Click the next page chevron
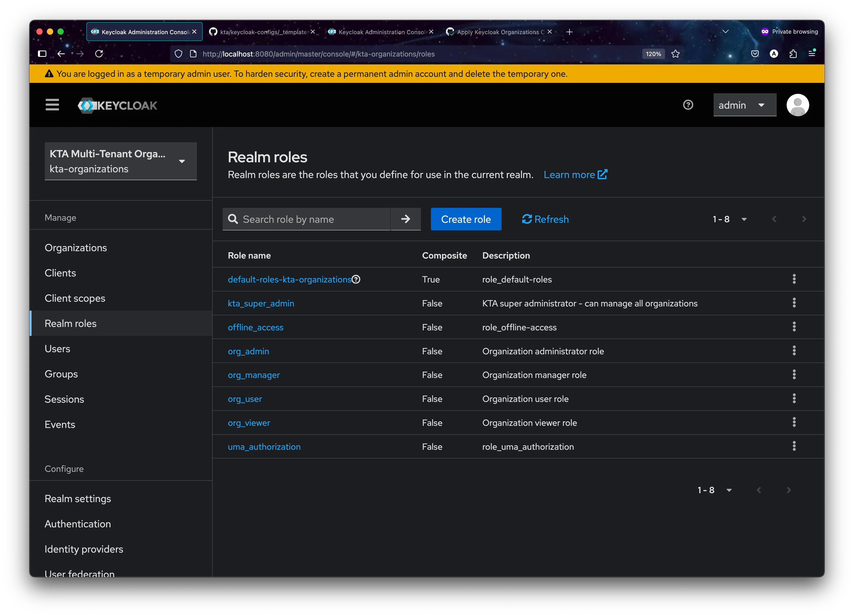 804,219
